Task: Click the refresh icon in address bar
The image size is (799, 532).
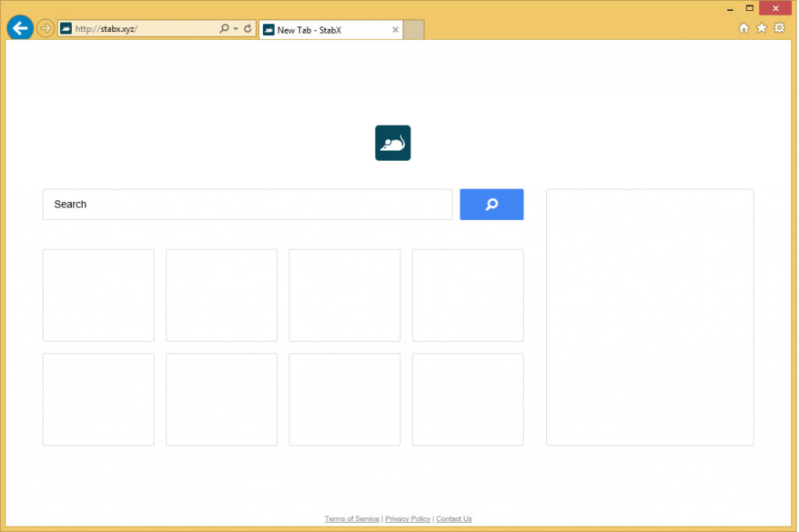Action: coord(248,29)
